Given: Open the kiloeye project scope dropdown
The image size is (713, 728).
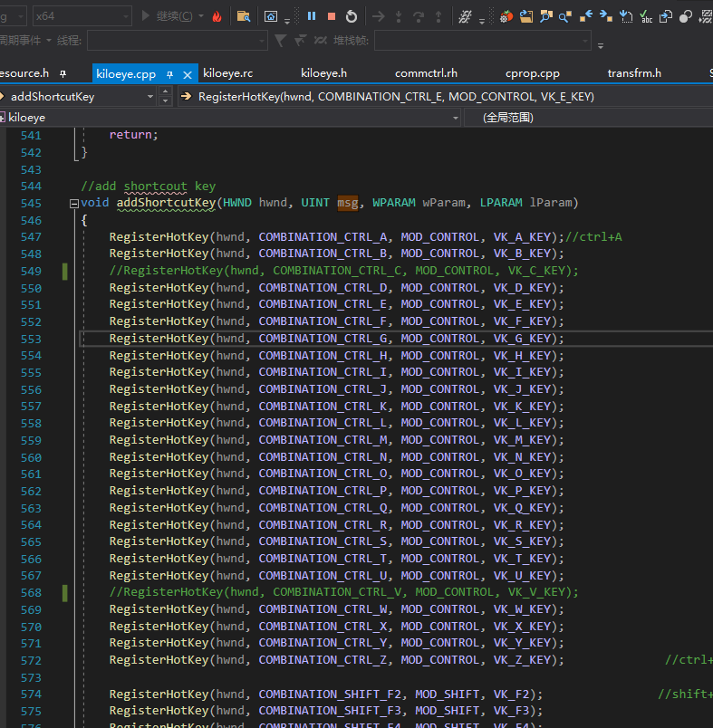Looking at the screenshot, I should 456,118.
